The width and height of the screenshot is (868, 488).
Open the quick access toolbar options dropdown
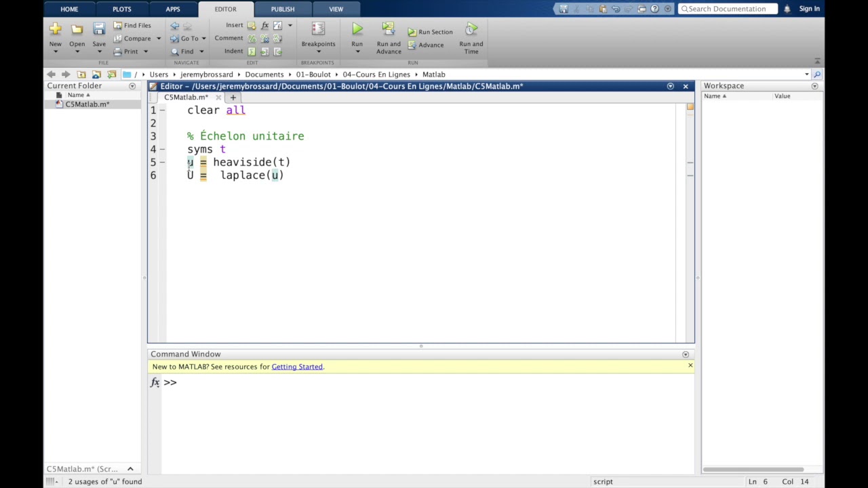[668, 9]
